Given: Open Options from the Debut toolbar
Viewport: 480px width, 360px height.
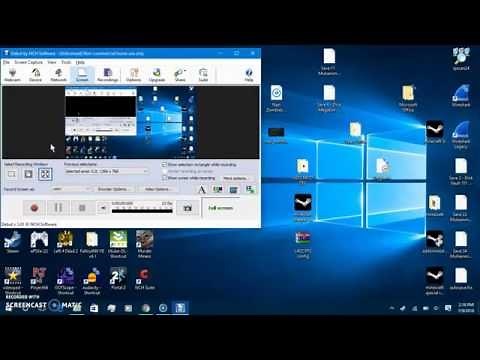Looking at the screenshot, I should click(x=133, y=75).
